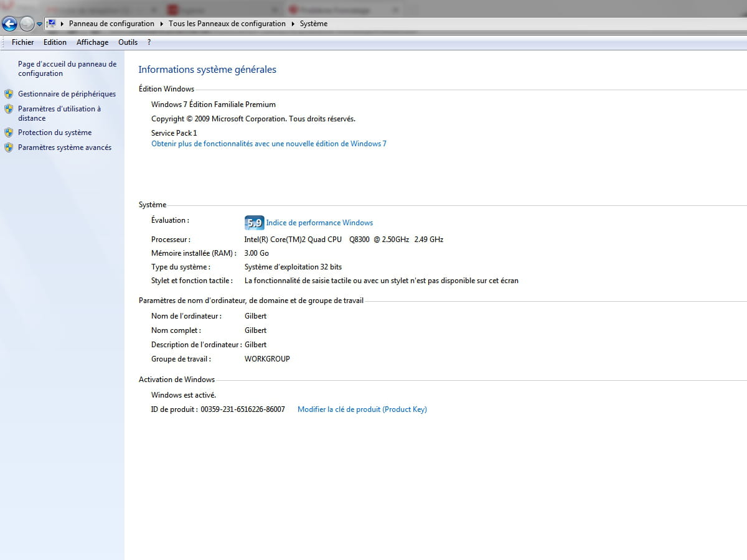Image resolution: width=747 pixels, height=560 pixels.
Task: Click the WORKGROUP value
Action: (267, 359)
